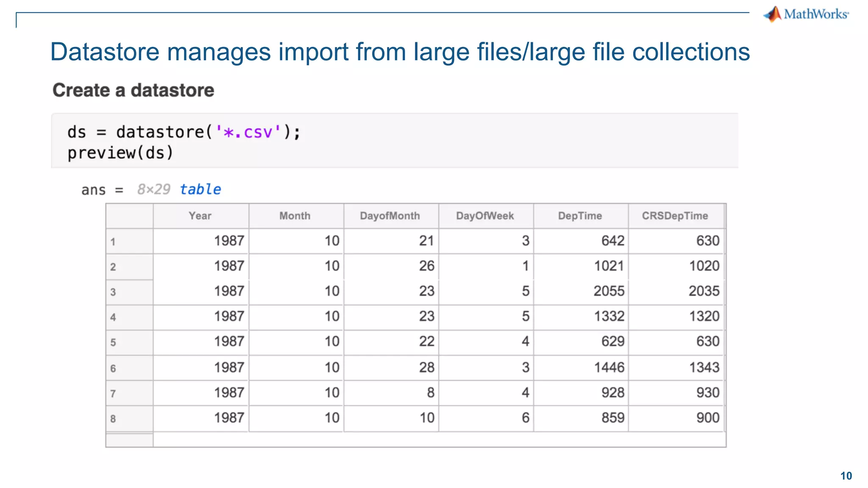The image size is (868, 488).
Task: Click DayOfWeek cell 1 in row 2
Action: [486, 266]
